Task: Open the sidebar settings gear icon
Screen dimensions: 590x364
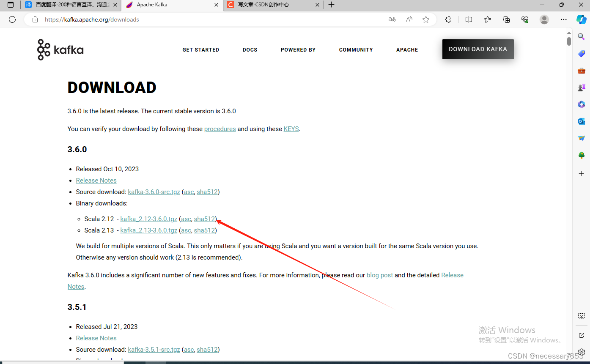Action: coord(582,352)
